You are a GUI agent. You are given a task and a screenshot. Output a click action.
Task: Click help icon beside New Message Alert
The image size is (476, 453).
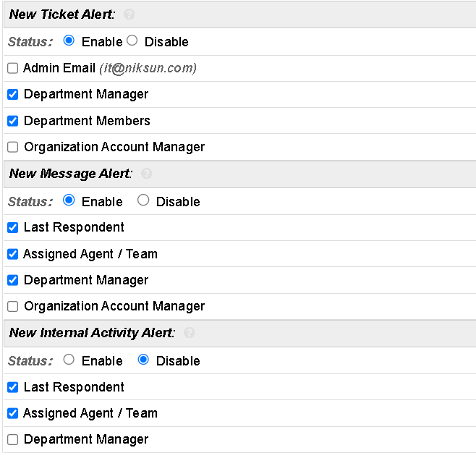(x=147, y=174)
